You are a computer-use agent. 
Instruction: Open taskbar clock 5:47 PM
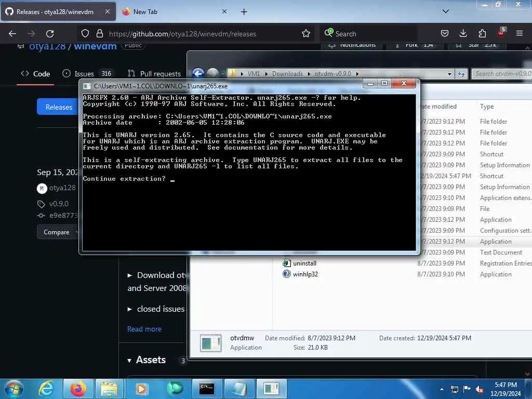point(506,389)
